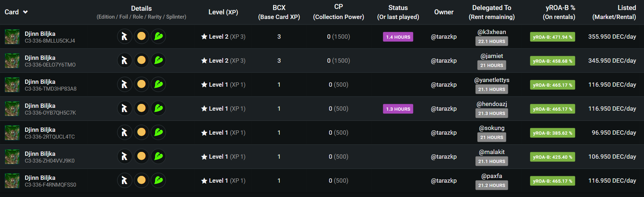Viewport: 644px width, 197px height.
Task: Click the Earth splinter icon for C3-336-0ELO7Y6TMO
Action: pos(158,61)
